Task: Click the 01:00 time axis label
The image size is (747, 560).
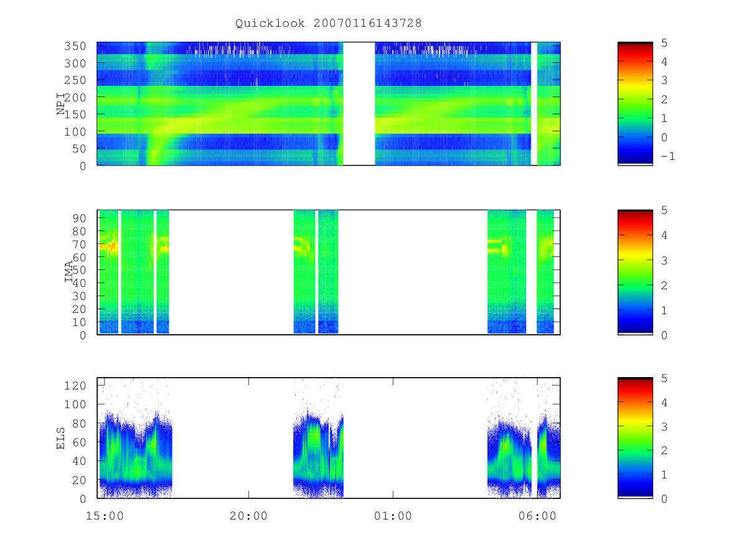Action: (x=393, y=516)
